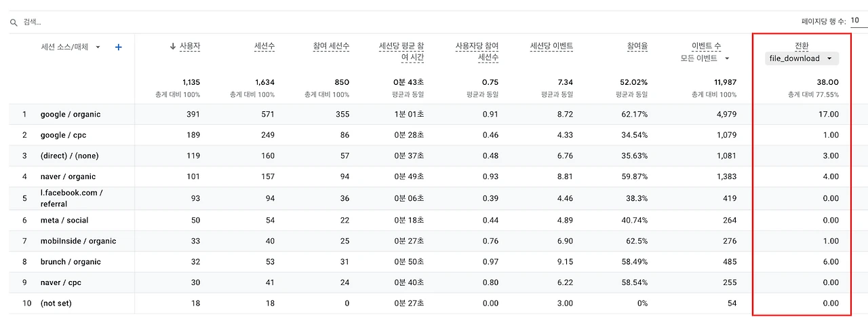Viewport: 868px width, 317px height.
Task: Select the google / organic row
Action: coord(71,114)
